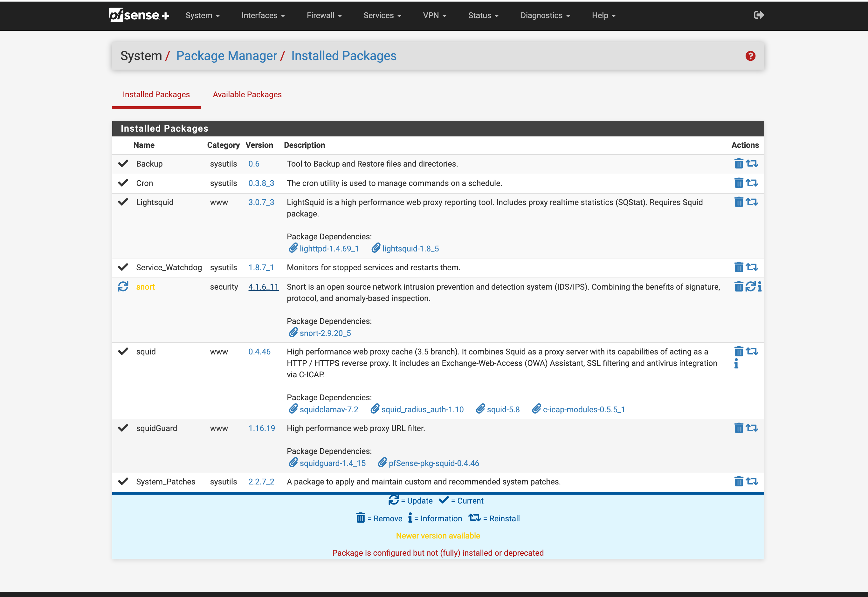868x597 pixels.
Task: Click the red help question mark icon
Action: click(750, 56)
